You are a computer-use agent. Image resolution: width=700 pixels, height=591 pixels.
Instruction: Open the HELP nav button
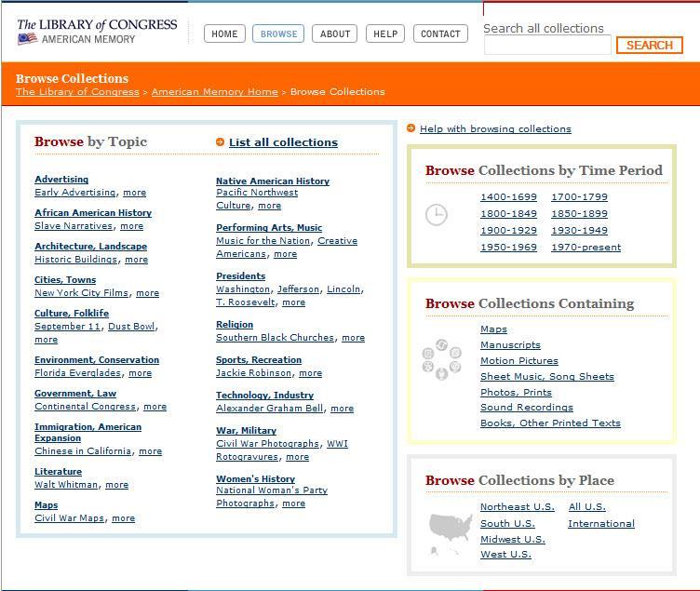385,34
